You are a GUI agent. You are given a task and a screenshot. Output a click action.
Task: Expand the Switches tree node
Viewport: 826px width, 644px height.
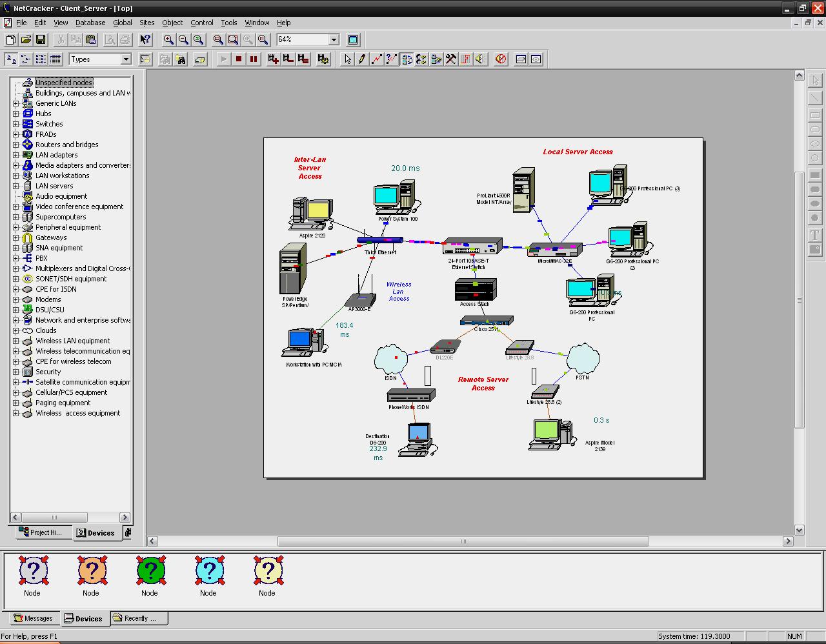(x=16, y=124)
